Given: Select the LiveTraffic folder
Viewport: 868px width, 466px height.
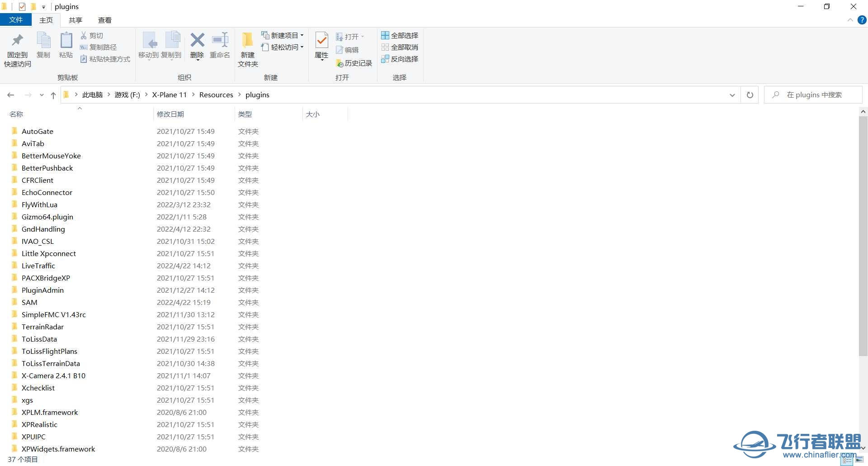Looking at the screenshot, I should click(38, 266).
